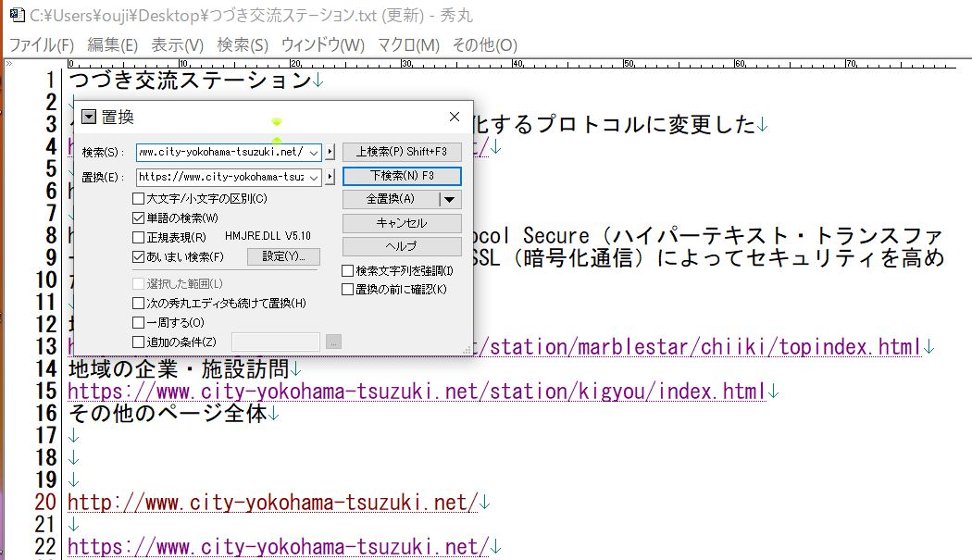972x560 pixels.
Task: Expand the 検索(S) history dropdown
Action: point(315,152)
